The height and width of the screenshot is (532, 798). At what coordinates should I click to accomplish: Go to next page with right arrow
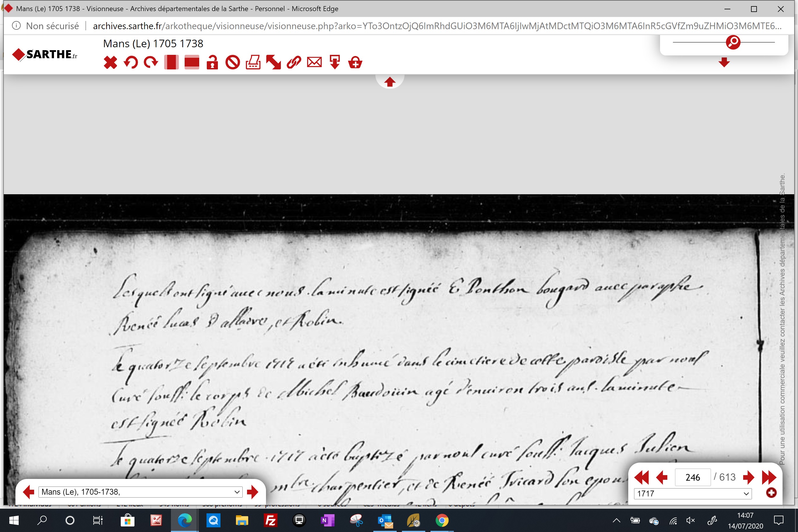[748, 477]
